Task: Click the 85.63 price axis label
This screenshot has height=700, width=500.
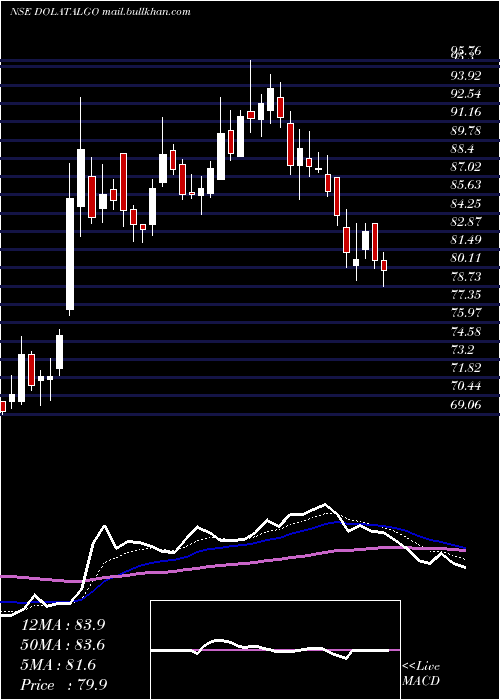Action: [466, 185]
